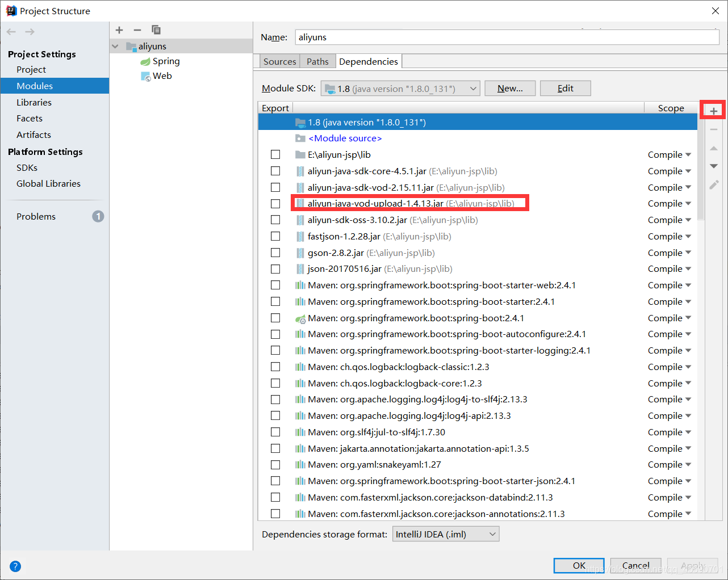Open help with the question mark icon
The height and width of the screenshot is (580, 728).
click(15, 566)
